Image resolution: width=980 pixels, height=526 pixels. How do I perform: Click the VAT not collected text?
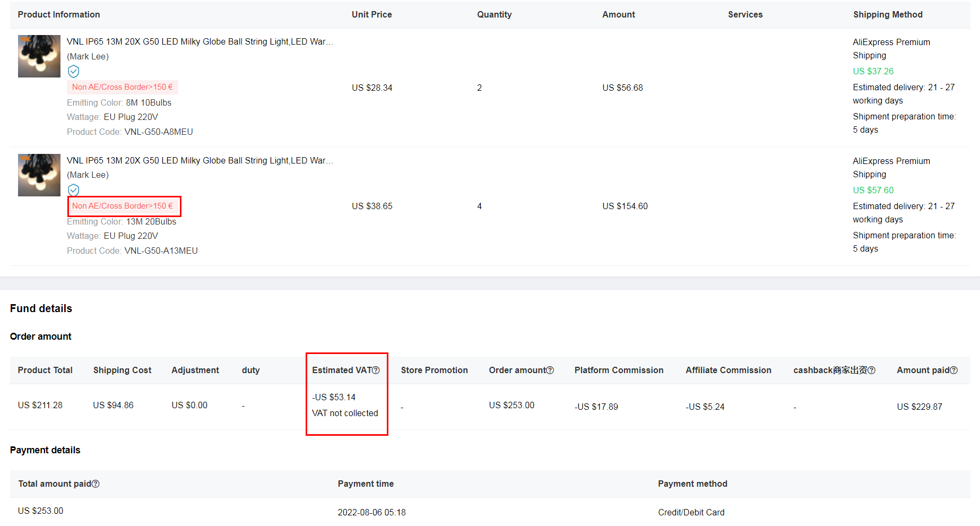click(x=345, y=413)
